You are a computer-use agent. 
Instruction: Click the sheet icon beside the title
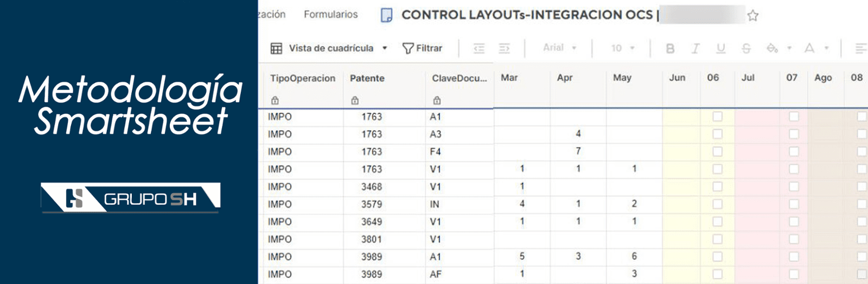click(386, 15)
